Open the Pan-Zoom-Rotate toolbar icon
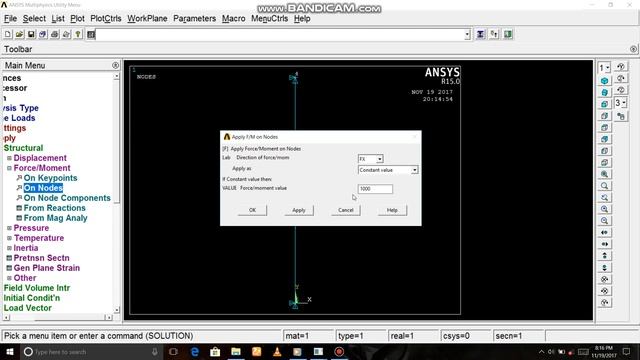Image resolution: width=640 pixels, height=360 pixels. (43, 34)
